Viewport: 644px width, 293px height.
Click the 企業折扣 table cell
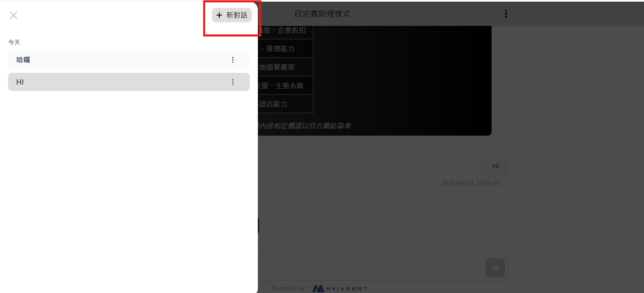(285, 30)
